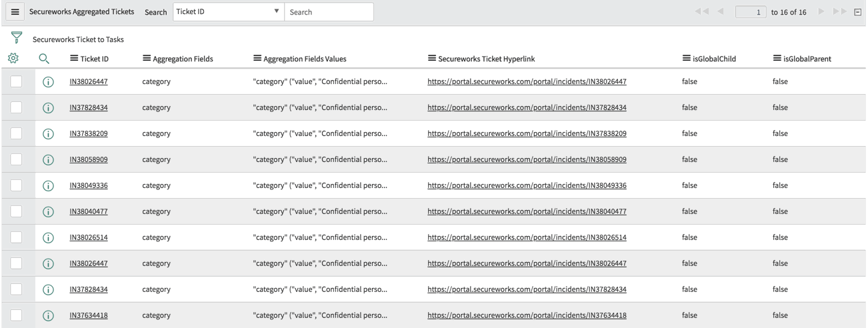Go to previous page arrow
This screenshot has width=868, height=328.
pos(721,12)
